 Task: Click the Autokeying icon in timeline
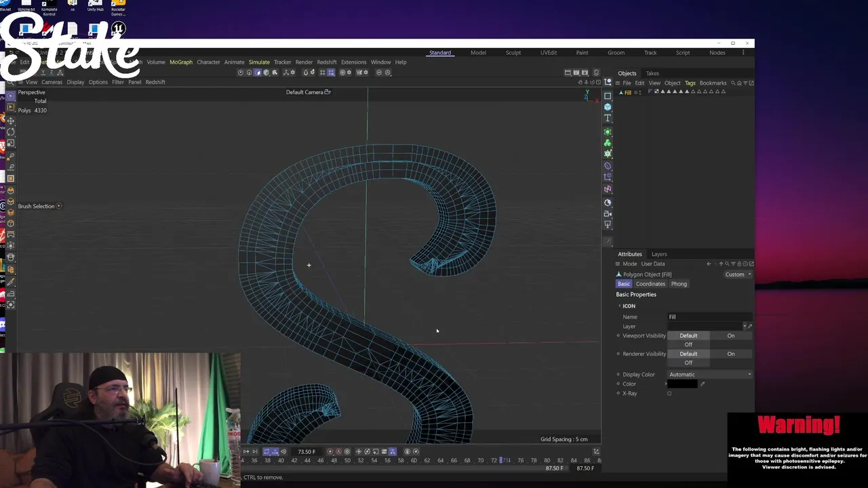point(338,451)
